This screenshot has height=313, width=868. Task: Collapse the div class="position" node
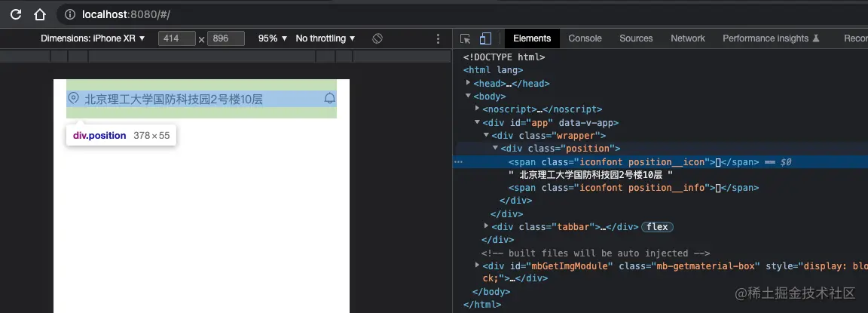pos(496,149)
